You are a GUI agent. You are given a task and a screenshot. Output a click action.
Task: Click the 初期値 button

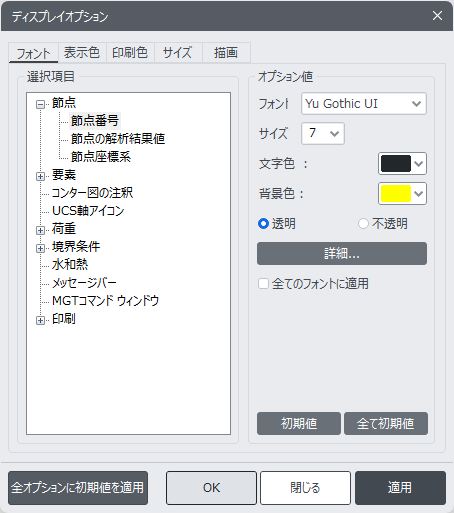pyautogui.click(x=299, y=423)
